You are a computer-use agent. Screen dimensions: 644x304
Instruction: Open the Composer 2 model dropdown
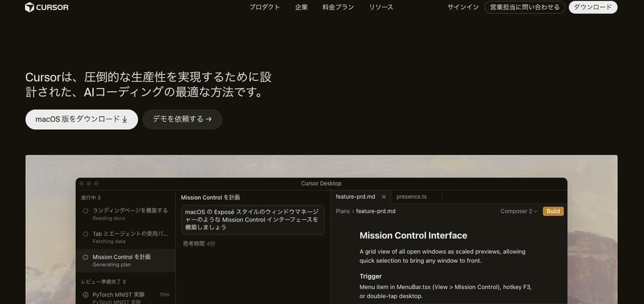click(x=519, y=211)
